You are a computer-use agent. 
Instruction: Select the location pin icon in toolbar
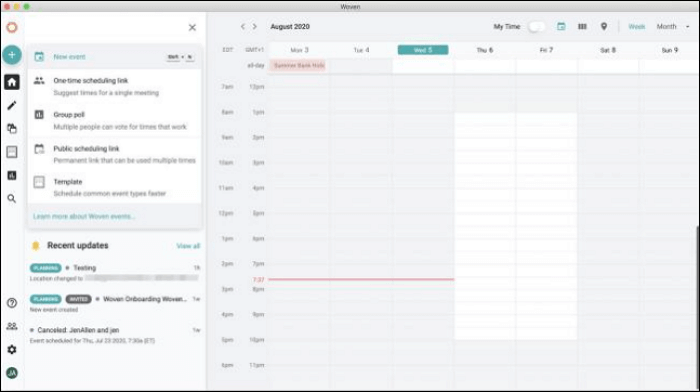[604, 27]
